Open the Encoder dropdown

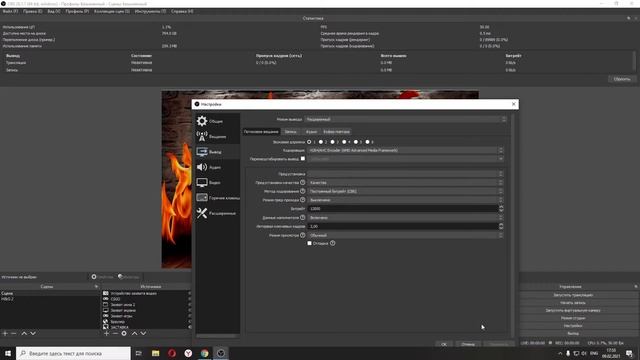click(x=406, y=150)
